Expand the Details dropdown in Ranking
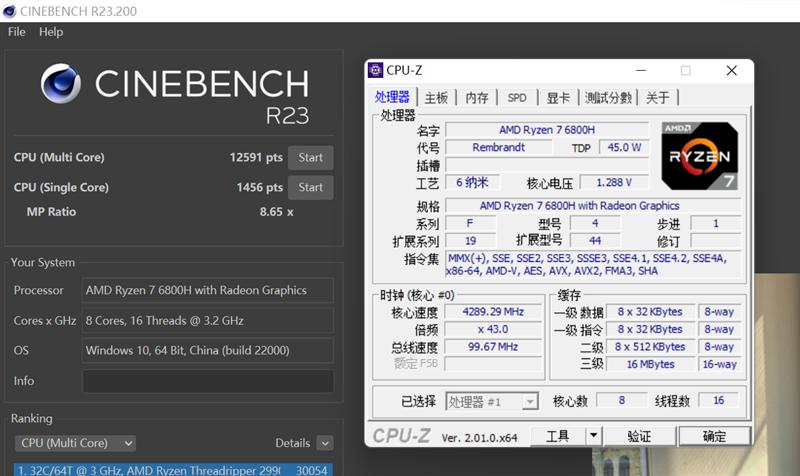This screenshot has width=800, height=476. [325, 443]
